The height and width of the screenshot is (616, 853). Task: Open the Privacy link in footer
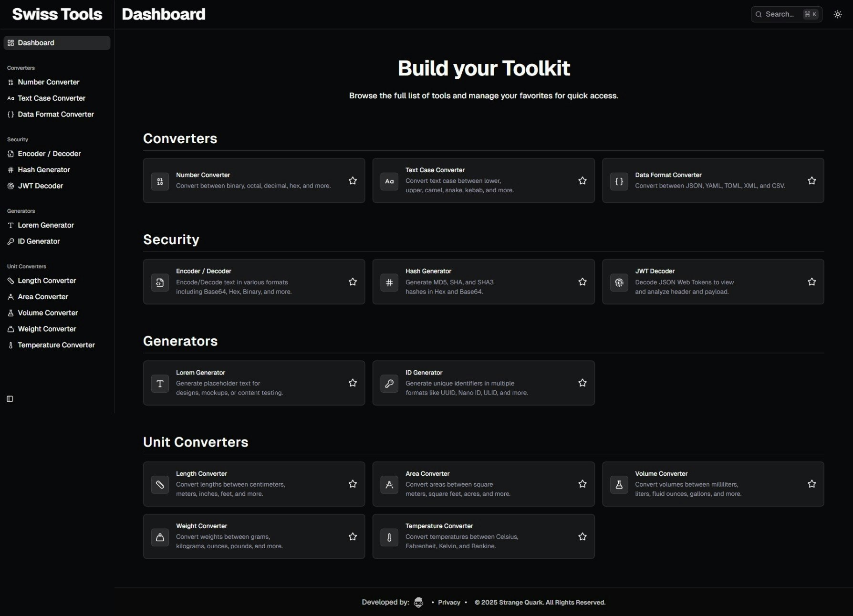[449, 603]
